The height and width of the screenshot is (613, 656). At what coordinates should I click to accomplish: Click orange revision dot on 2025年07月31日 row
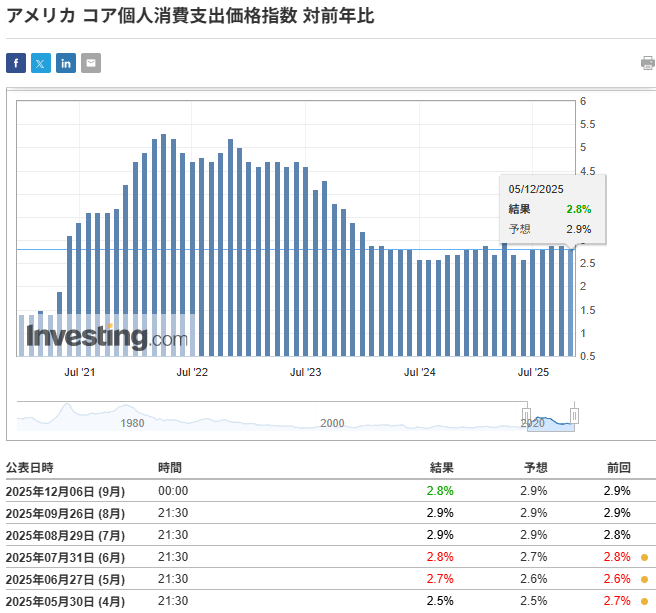click(x=645, y=557)
